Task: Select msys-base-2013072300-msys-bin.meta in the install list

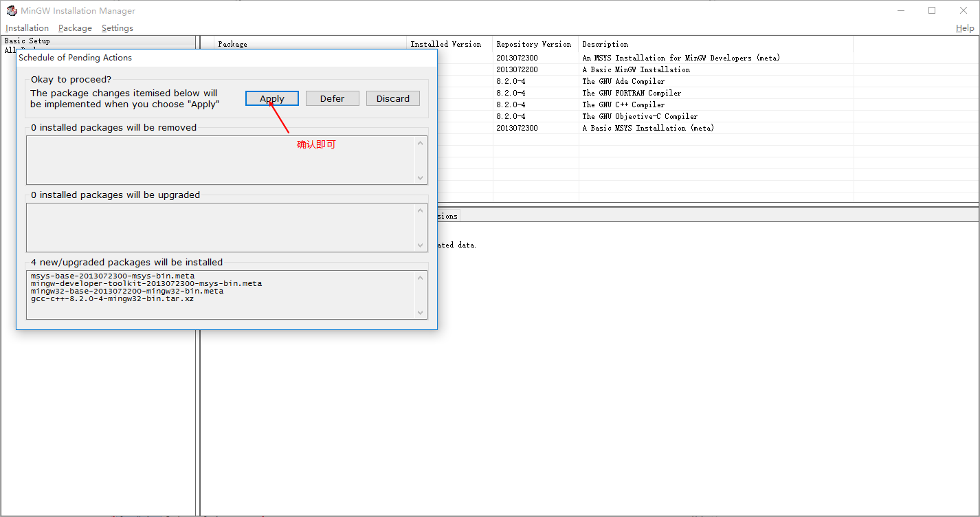Action: coord(113,276)
